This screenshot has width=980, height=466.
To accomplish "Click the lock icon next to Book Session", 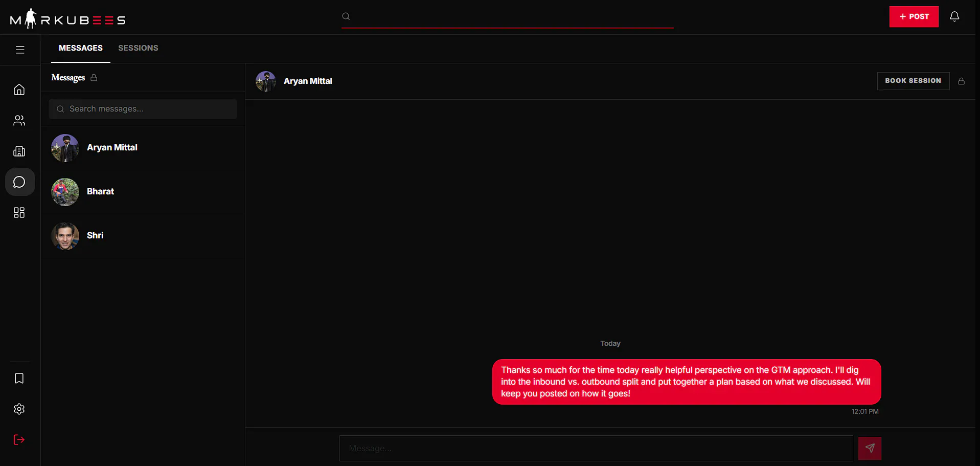I will [961, 81].
